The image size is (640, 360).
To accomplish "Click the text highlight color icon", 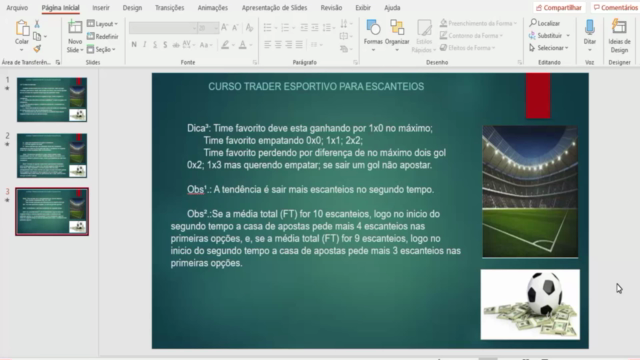I will pyautogui.click(x=225, y=44).
